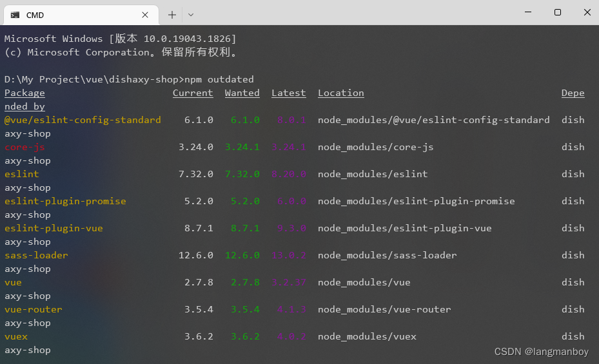Open a new terminal tab
The image size is (599, 364).
click(172, 15)
